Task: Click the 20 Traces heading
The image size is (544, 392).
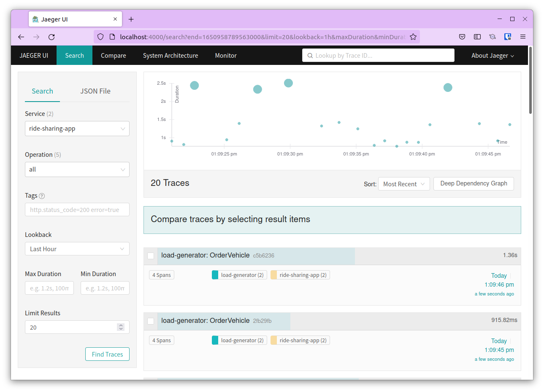Action: coord(170,183)
